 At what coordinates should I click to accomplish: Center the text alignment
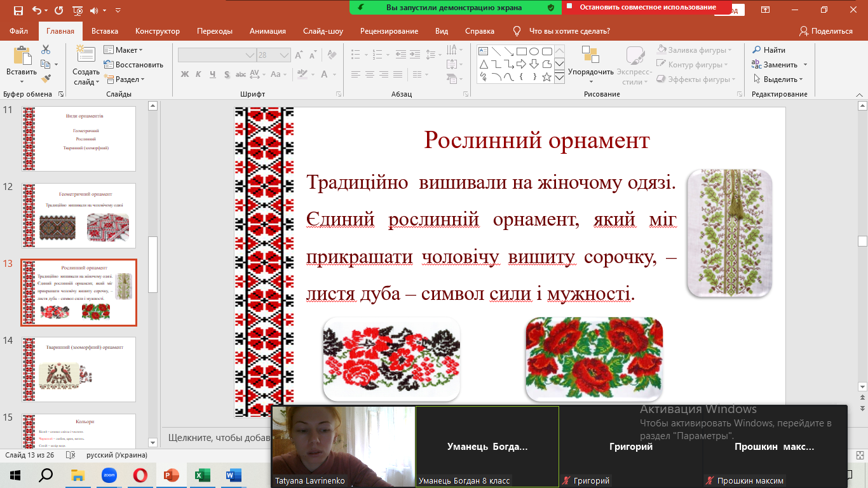[370, 74]
